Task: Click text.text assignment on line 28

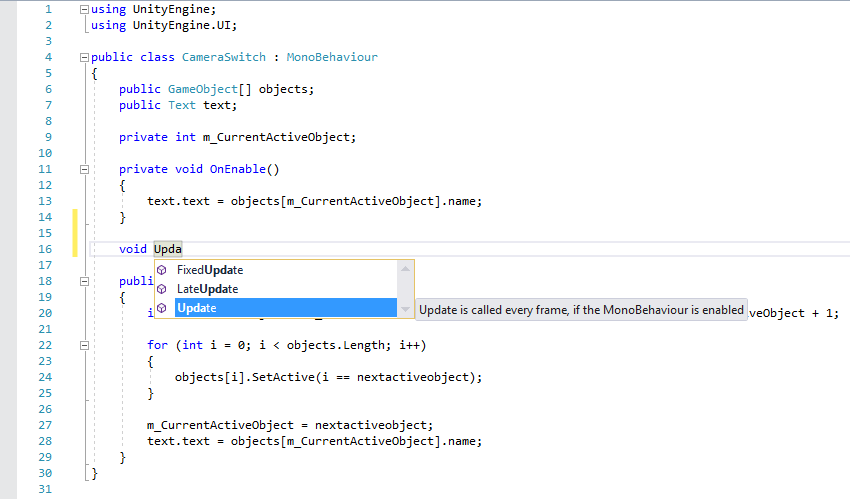Action: 178,441
